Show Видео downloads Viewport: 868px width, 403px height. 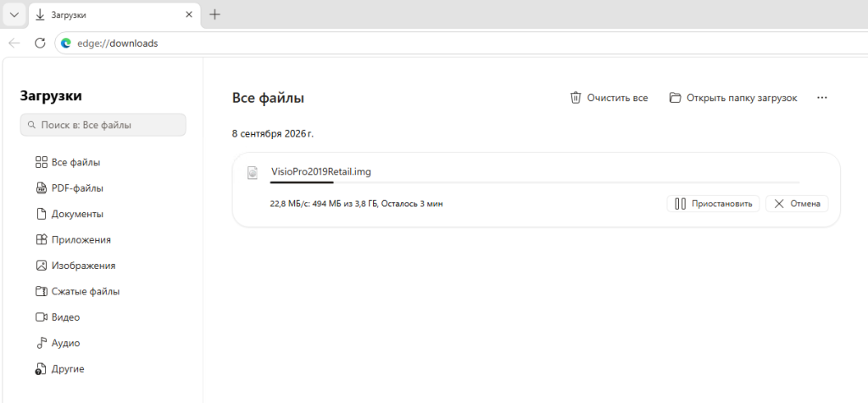coord(58,317)
